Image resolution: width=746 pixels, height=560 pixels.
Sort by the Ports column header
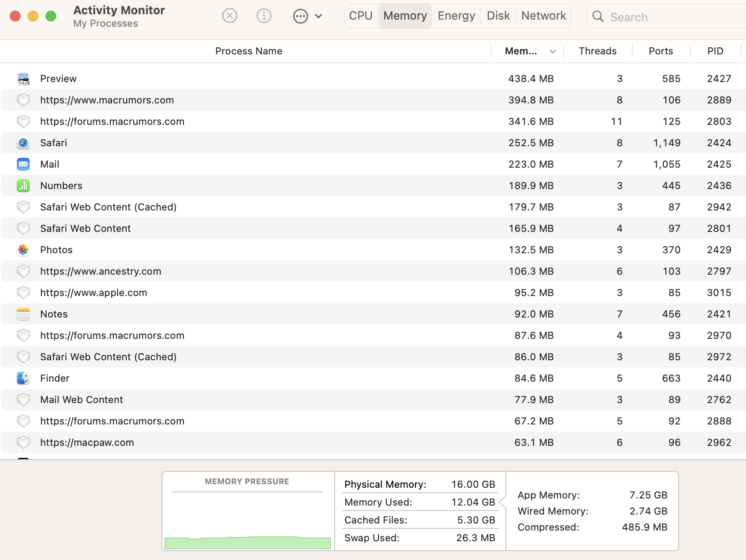point(661,51)
